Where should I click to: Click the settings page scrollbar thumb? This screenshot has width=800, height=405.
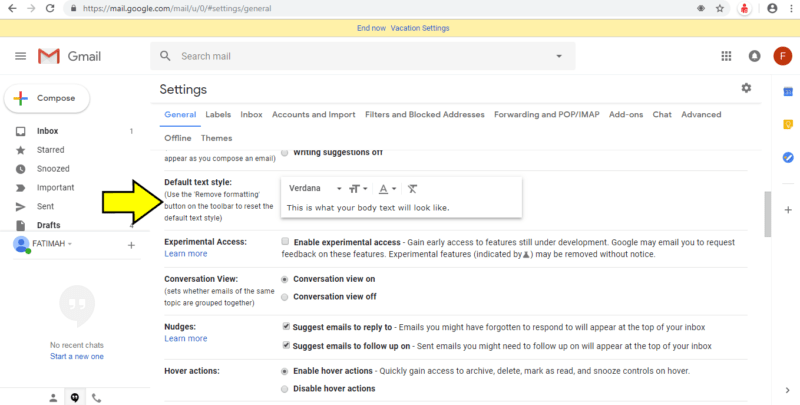767,214
